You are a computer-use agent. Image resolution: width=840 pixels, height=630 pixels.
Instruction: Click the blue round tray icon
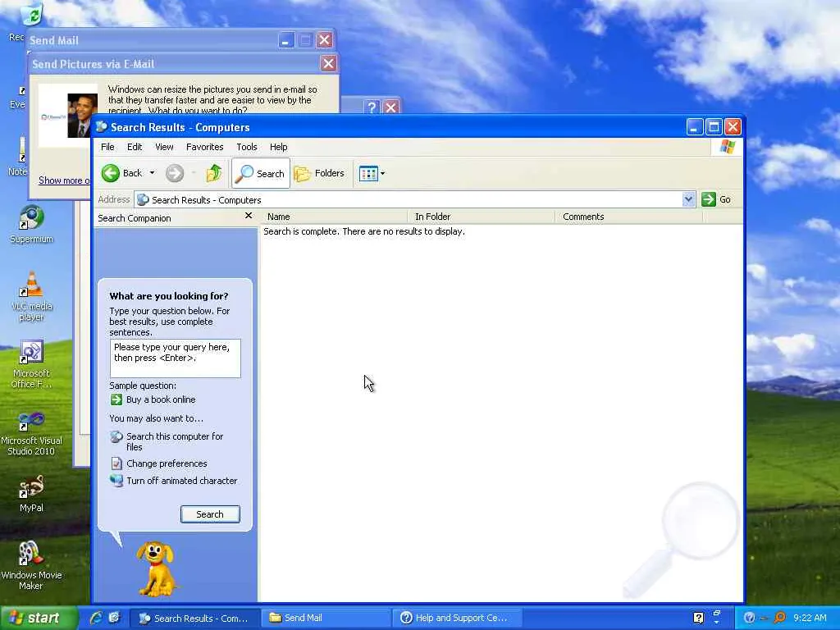750,619
